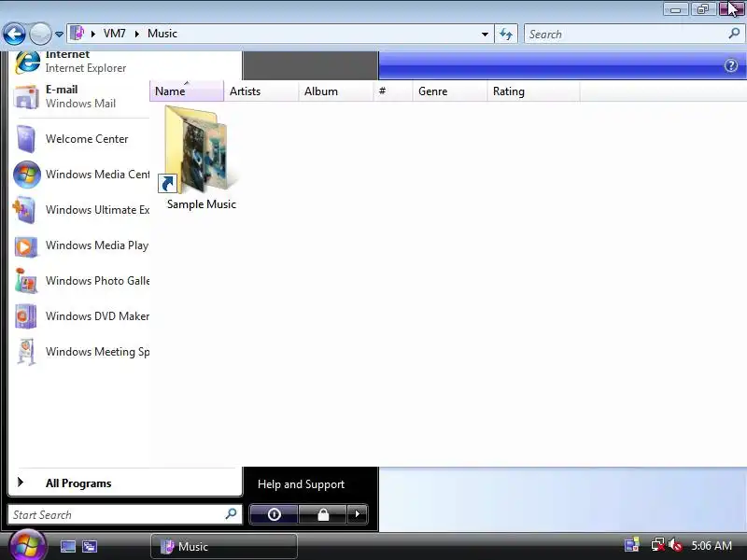Screen dimensions: 747x560
Task: Click the Windows Start orb
Action: click(x=27, y=546)
